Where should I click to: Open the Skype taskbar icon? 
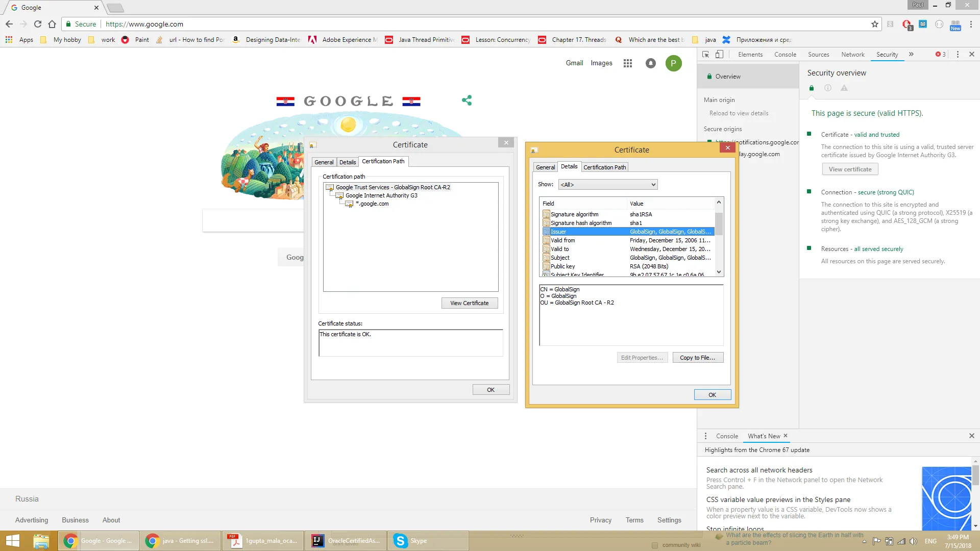tap(401, 541)
